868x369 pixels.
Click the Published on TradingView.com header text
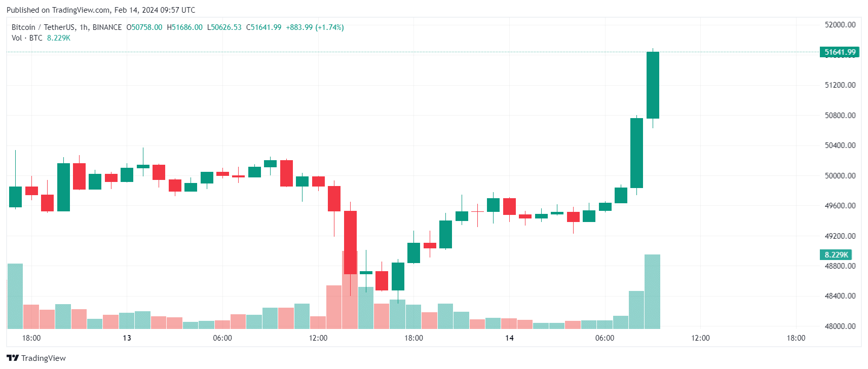click(x=100, y=10)
